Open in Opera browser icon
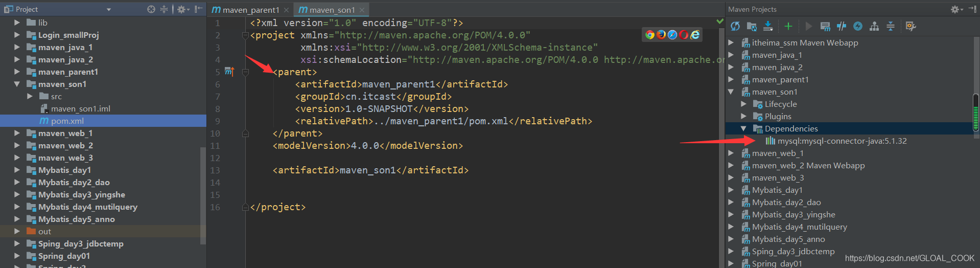This screenshot has width=980, height=268. click(684, 35)
